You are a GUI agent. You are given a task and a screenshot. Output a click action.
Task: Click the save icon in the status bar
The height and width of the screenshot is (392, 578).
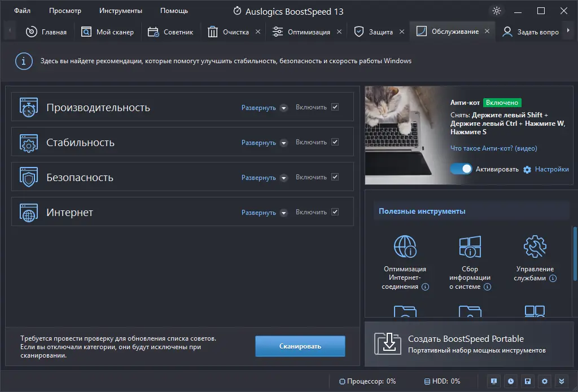(x=528, y=381)
